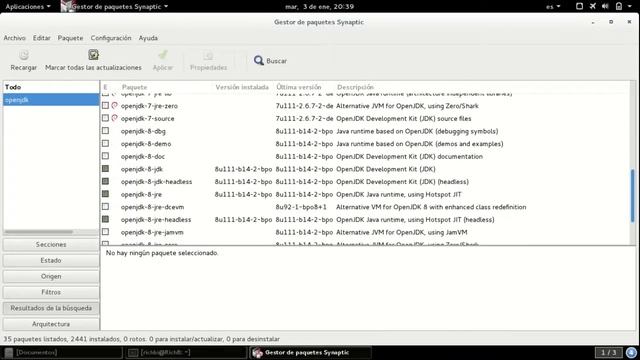Screen dimensions: 640x360
Task: Open the 'es' keyboard layout dropdown
Action: tap(553, 7)
